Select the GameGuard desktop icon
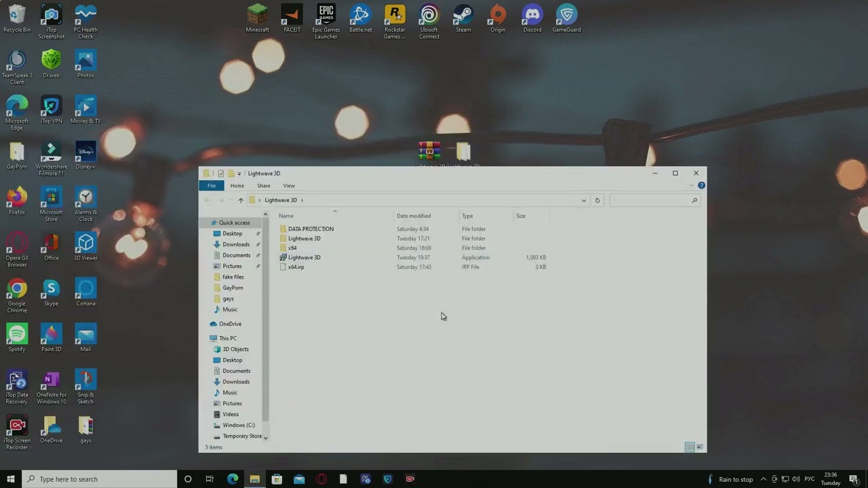 point(566,19)
